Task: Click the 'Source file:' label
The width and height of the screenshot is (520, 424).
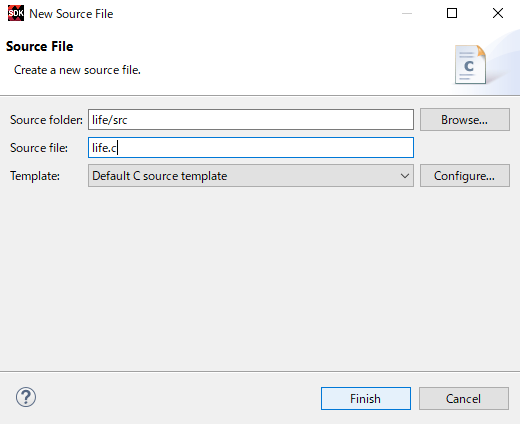Action: click(x=39, y=148)
